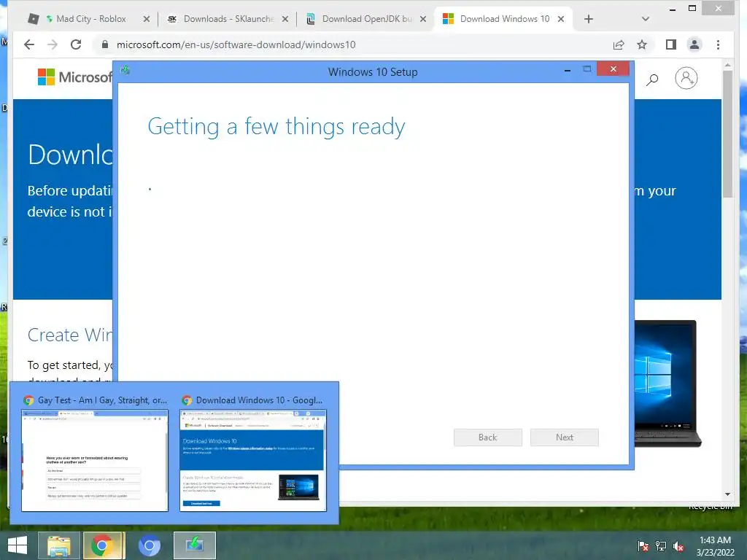Image resolution: width=747 pixels, height=560 pixels.
Task: Minimize the Windows 10 Setup window
Action: 568,70
